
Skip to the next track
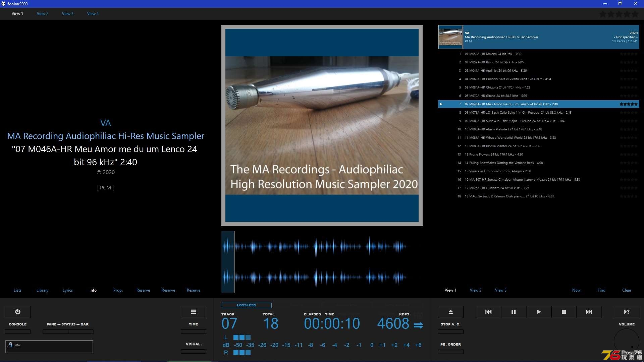coord(589,312)
